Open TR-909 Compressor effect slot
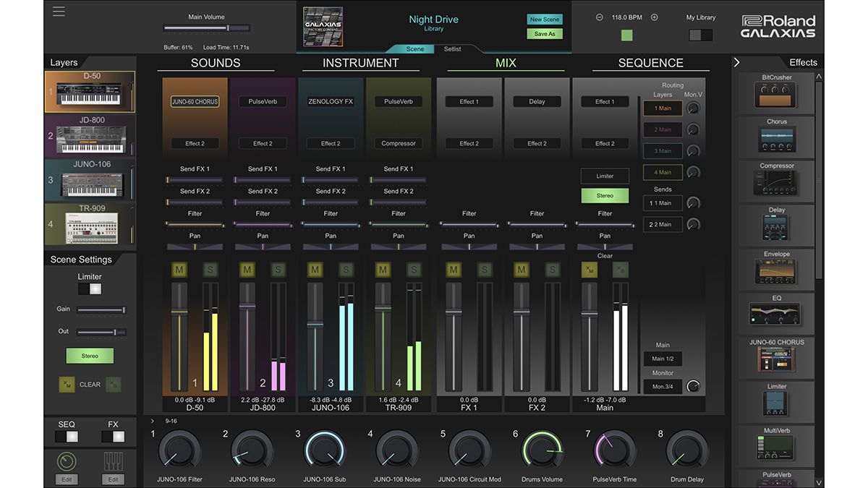The image size is (868, 488). 399,143
